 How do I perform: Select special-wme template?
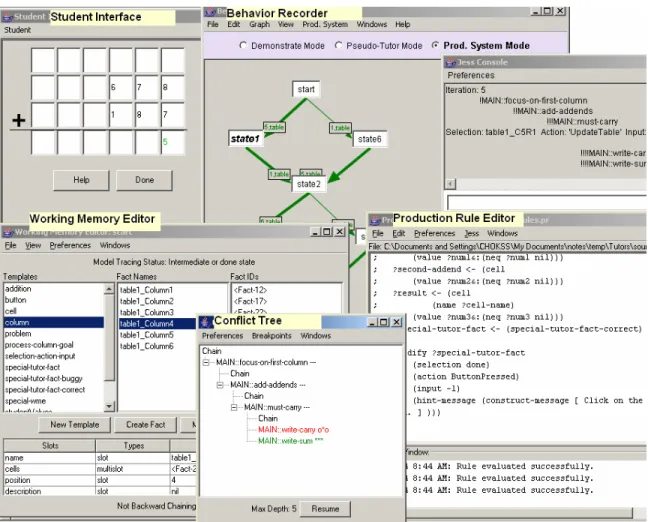coord(54,400)
